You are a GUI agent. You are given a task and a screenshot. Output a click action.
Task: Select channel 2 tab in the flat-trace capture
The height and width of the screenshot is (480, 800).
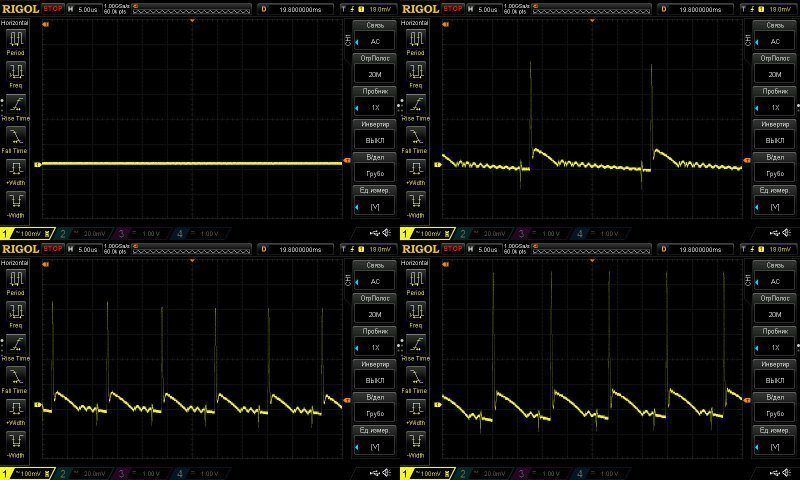(82, 234)
